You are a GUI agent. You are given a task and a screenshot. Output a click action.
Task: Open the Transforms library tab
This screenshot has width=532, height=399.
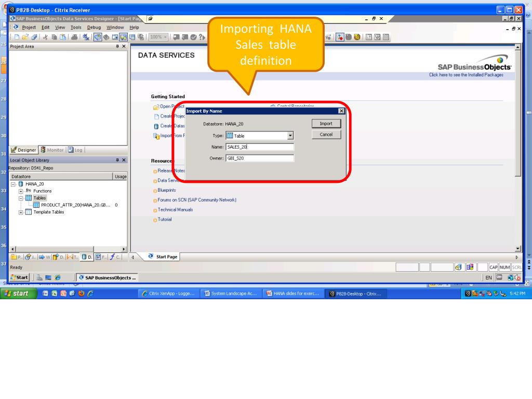point(72,257)
